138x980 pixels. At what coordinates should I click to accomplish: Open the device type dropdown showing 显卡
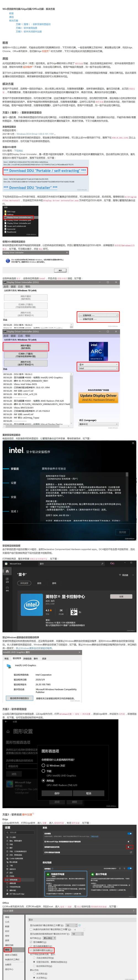[98, 364]
